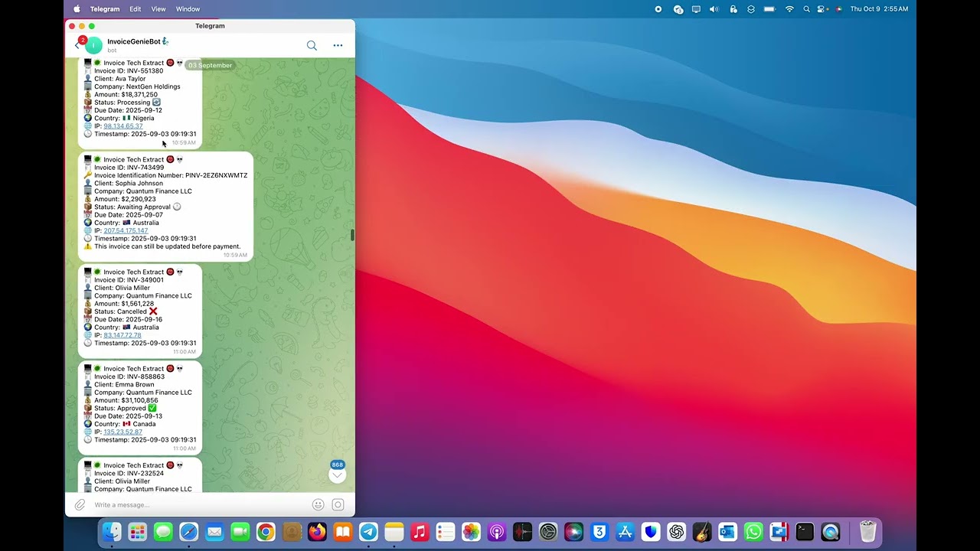980x551 pixels.
Task: Open IP link 83.147.72.78
Action: (x=122, y=335)
